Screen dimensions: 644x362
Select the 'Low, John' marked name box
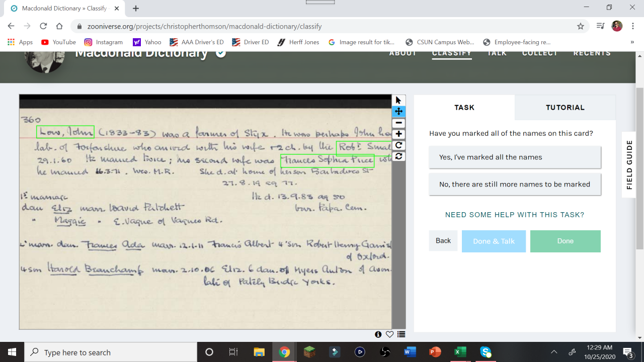[x=65, y=132]
